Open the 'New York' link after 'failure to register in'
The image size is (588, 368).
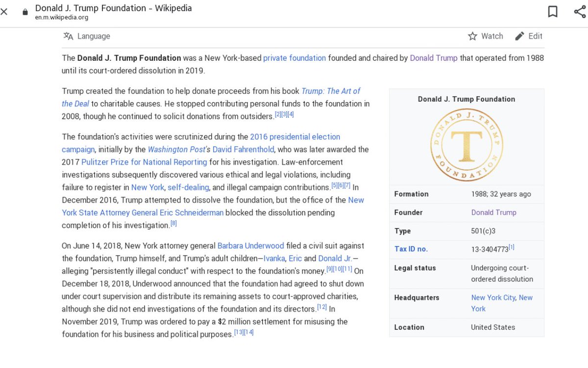147,187
